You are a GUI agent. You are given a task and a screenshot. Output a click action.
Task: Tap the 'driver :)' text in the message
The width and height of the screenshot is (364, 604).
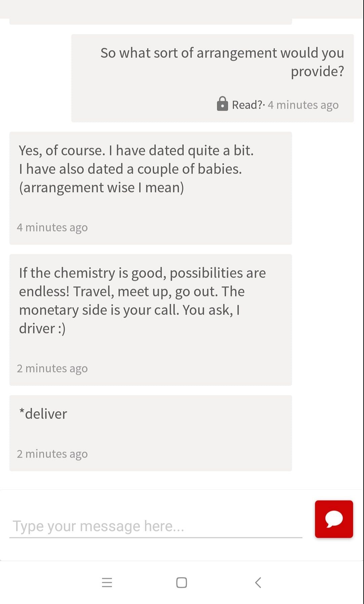[42, 329]
